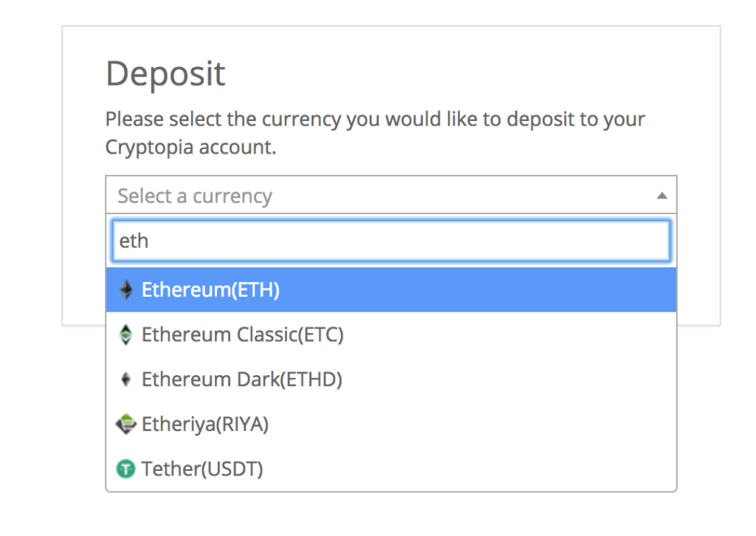The height and width of the screenshot is (536, 756).
Task: Pick the Ethereum Dark(ETHD) option
Action: point(391,379)
